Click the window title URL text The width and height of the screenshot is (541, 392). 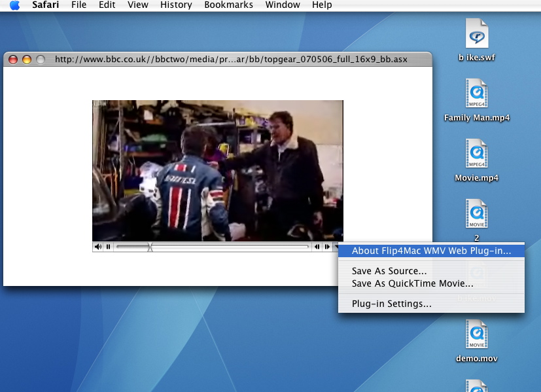[231, 60]
